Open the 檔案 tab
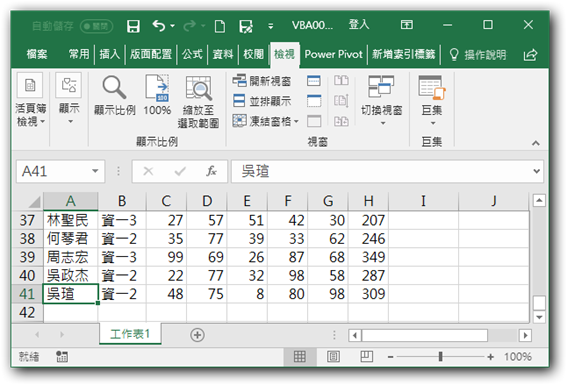Image resolution: width=567 pixels, height=385 pixels. pyautogui.click(x=37, y=54)
